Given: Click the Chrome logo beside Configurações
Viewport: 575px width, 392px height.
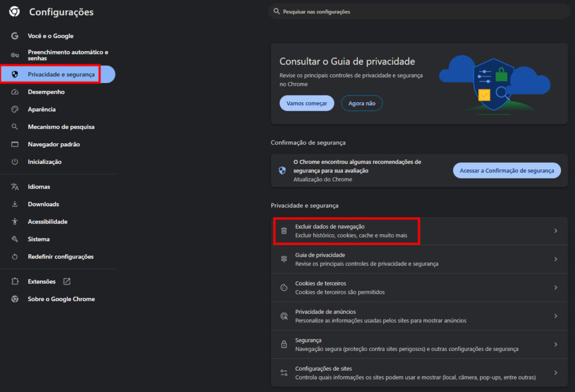Looking at the screenshot, I should tap(15, 12).
